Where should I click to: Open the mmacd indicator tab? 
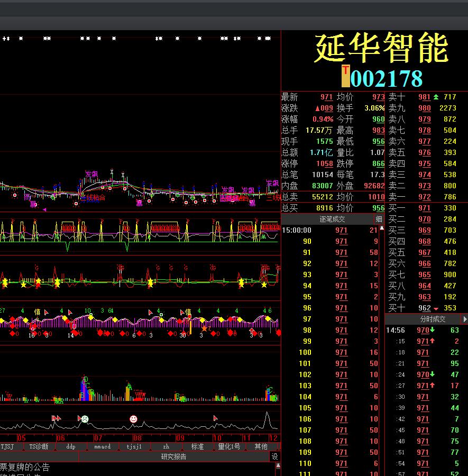(x=102, y=446)
